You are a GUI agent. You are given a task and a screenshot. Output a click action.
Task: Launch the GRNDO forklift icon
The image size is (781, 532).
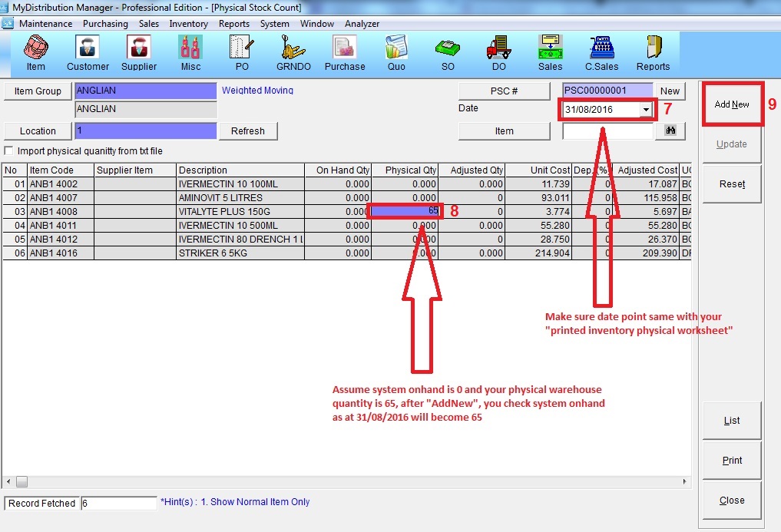293,53
